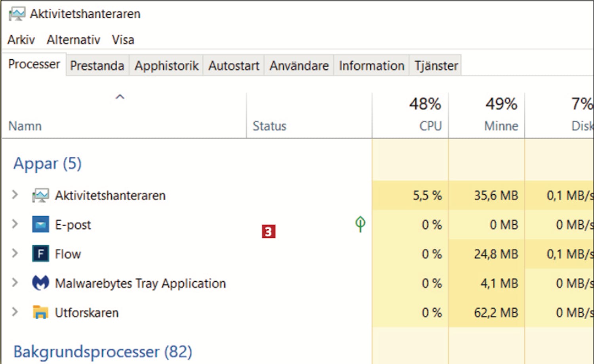Viewport: 594px width, 364px height.
Task: Expand the Malwarebytes Tray Application row
Action: tap(15, 282)
